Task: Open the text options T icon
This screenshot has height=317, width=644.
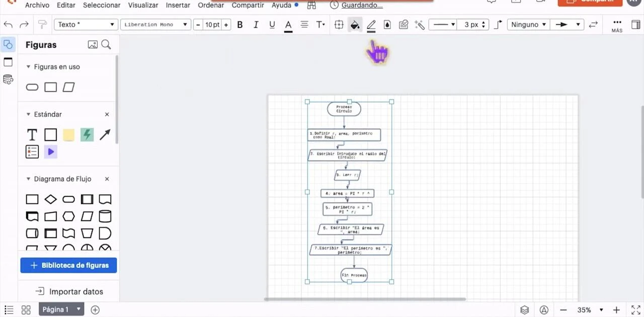Action: click(x=320, y=25)
